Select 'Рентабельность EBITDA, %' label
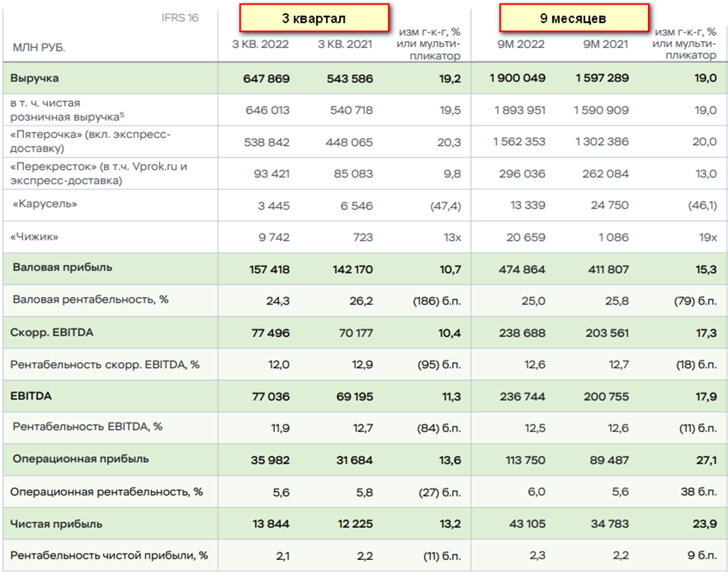Viewport: 728px width, 578px height. (x=87, y=426)
